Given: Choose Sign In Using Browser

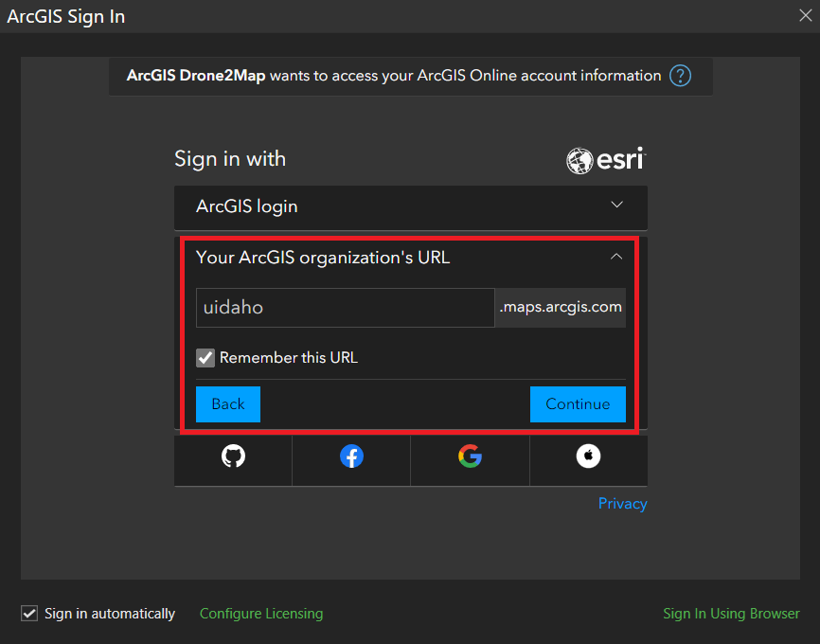Looking at the screenshot, I should 731,614.
